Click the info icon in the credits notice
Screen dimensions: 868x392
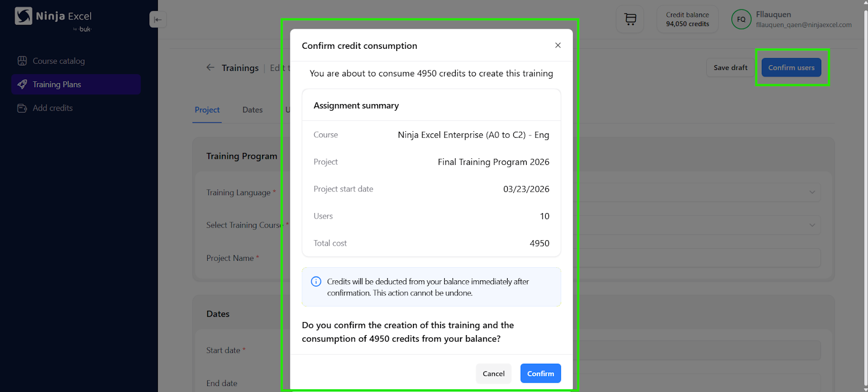(x=316, y=281)
